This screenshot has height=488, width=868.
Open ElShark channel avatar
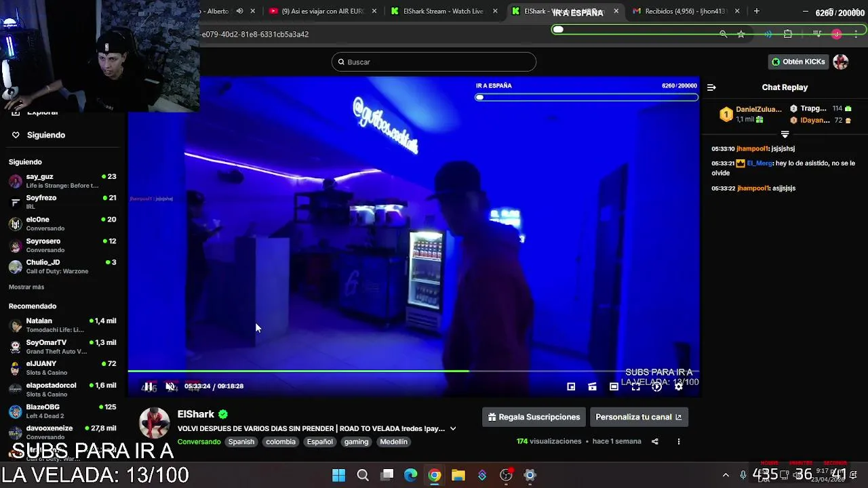point(154,424)
